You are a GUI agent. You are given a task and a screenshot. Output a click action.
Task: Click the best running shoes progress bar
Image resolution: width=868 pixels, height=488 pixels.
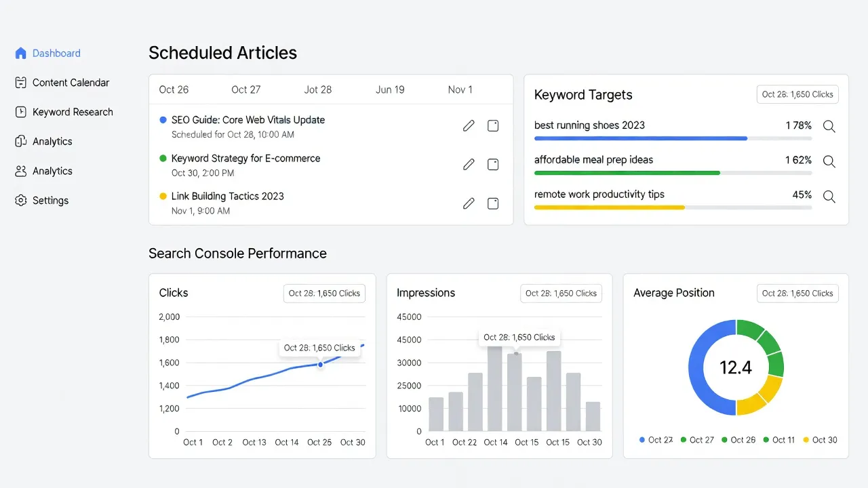pos(673,138)
